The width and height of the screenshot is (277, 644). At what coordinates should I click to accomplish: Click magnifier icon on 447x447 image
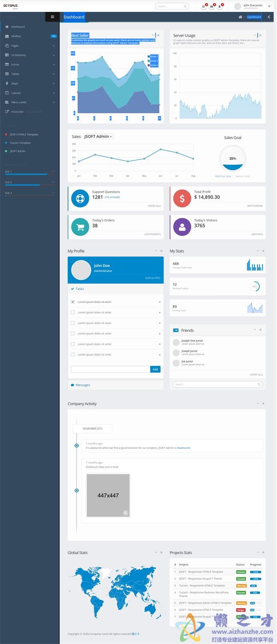[125, 513]
